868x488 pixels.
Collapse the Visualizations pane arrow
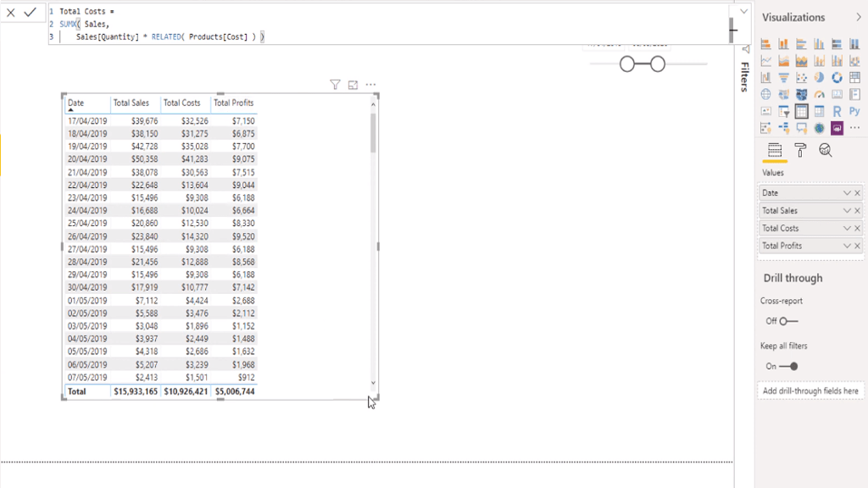pyautogui.click(x=859, y=17)
